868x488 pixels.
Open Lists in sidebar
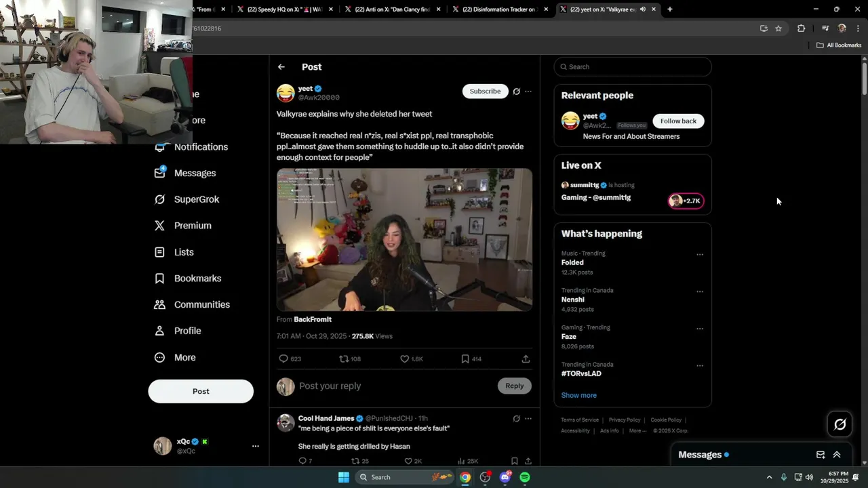tap(174, 252)
